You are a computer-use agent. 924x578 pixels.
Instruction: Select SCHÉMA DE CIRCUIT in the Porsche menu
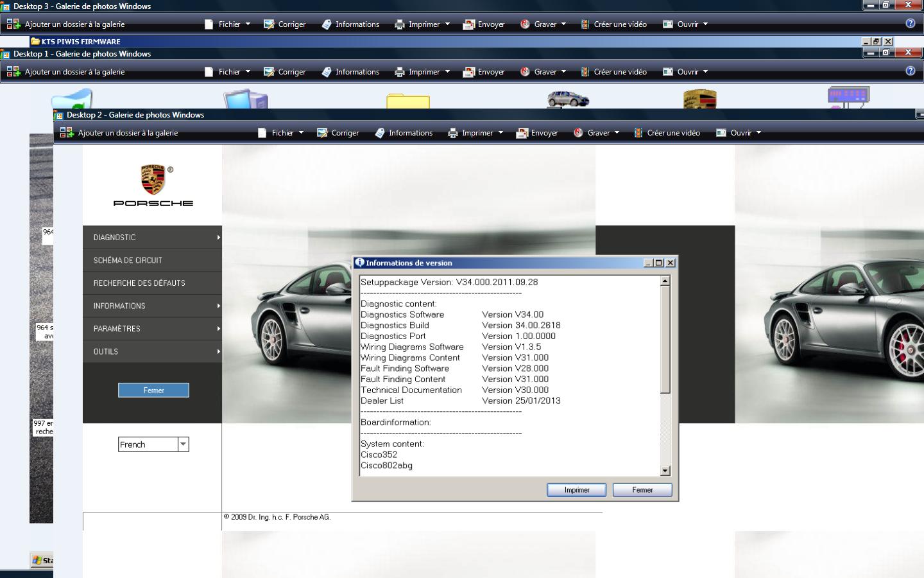click(152, 260)
